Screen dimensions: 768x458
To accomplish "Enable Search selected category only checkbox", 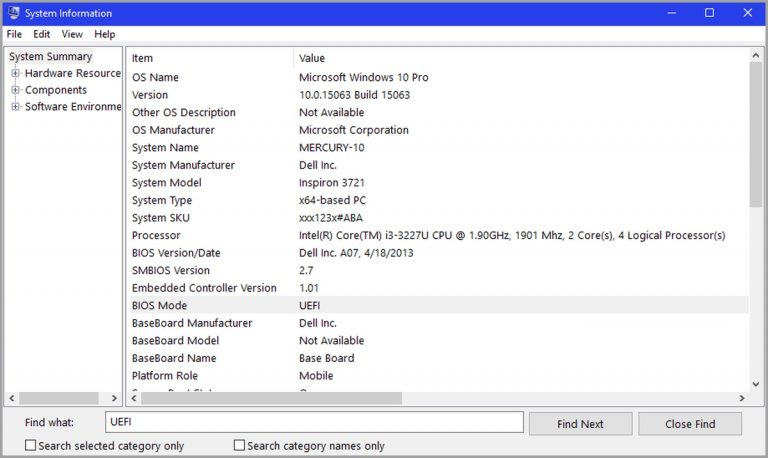I will (31, 446).
